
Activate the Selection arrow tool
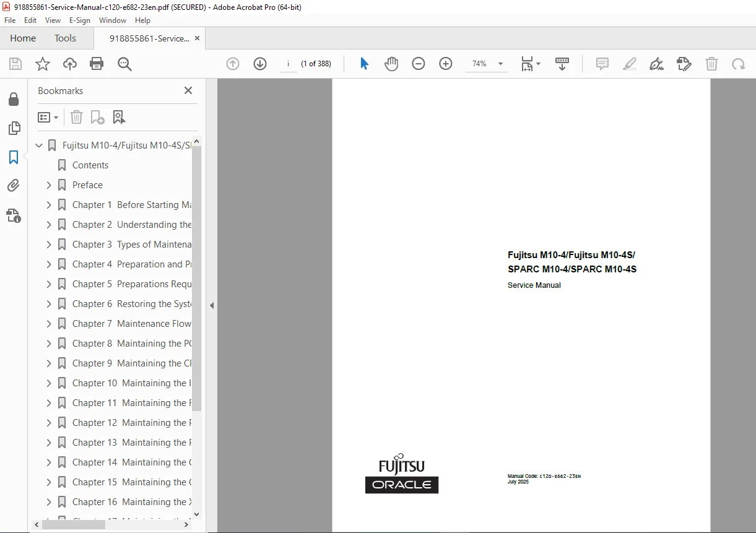coord(364,64)
